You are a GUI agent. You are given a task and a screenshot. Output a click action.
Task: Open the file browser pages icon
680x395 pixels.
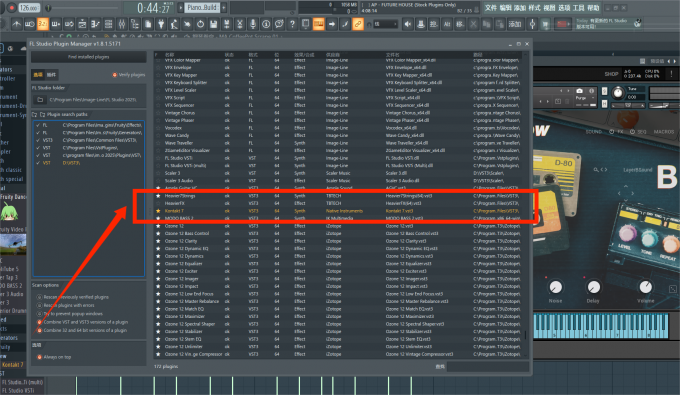pos(148,24)
